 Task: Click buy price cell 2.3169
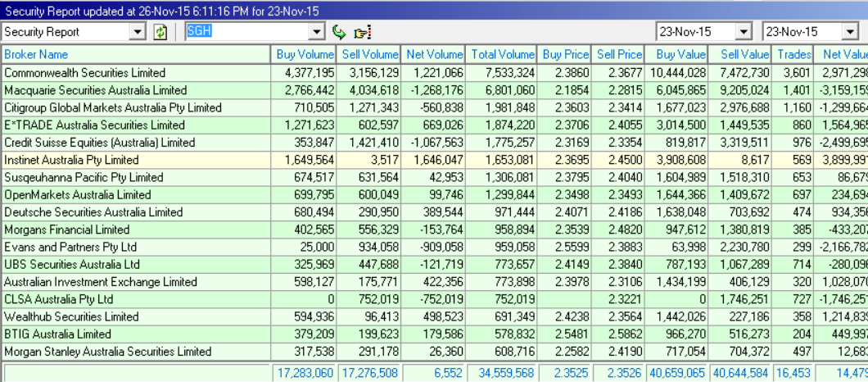tap(563, 143)
